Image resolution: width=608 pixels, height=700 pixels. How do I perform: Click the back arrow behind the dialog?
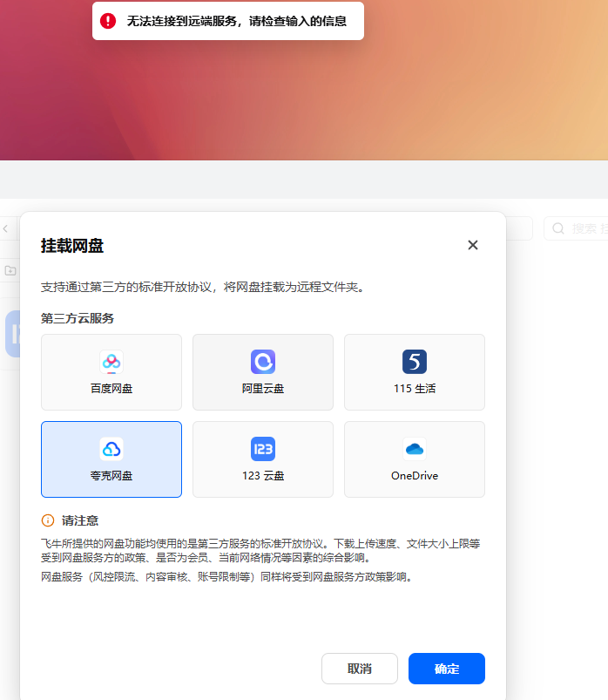[x=5, y=228]
